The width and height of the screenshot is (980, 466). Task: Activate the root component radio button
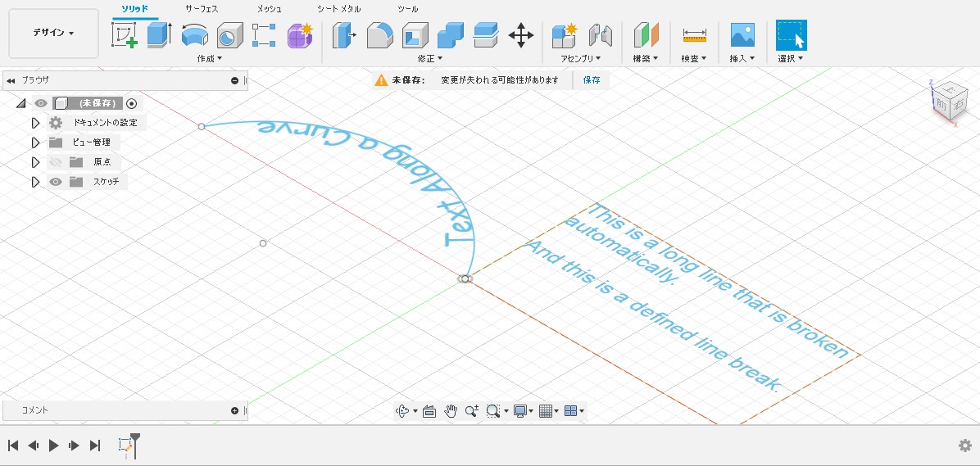coord(131,104)
